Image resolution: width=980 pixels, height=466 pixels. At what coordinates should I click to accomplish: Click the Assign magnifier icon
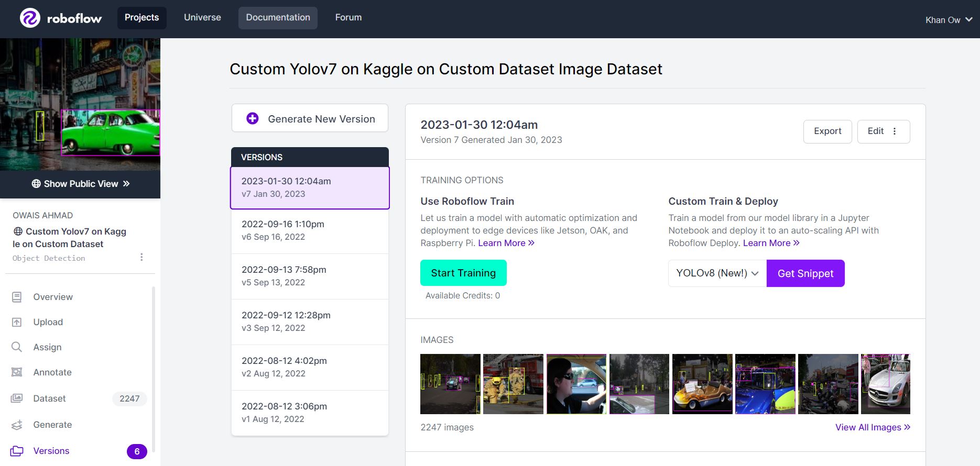coord(17,347)
